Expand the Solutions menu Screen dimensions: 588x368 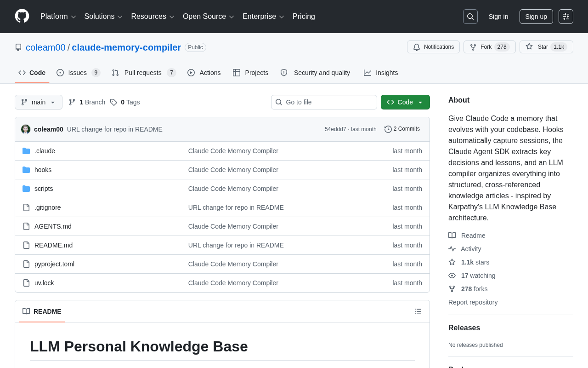pos(103,17)
